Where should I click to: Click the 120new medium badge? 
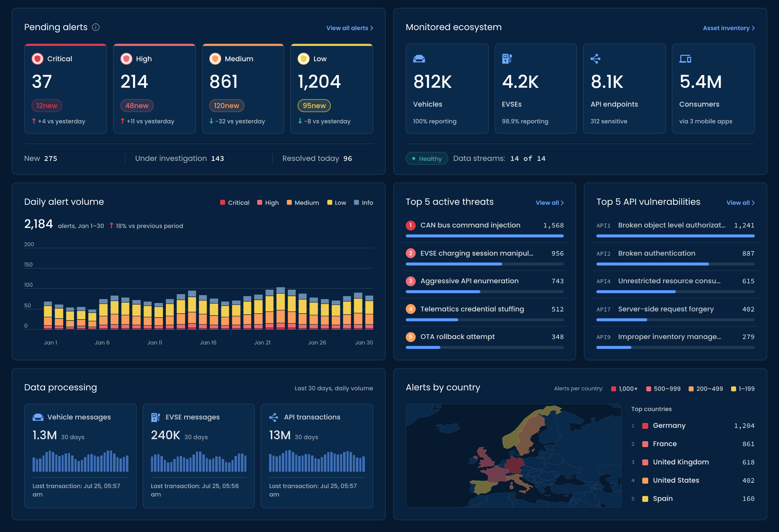point(227,105)
